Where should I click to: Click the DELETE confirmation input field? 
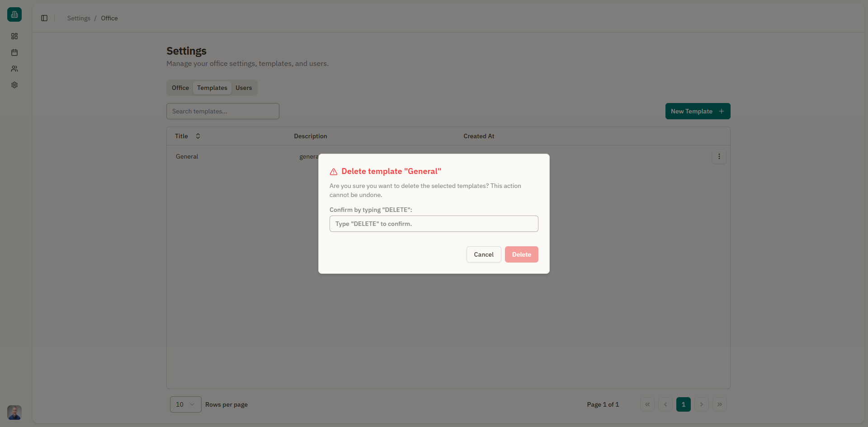click(x=434, y=224)
